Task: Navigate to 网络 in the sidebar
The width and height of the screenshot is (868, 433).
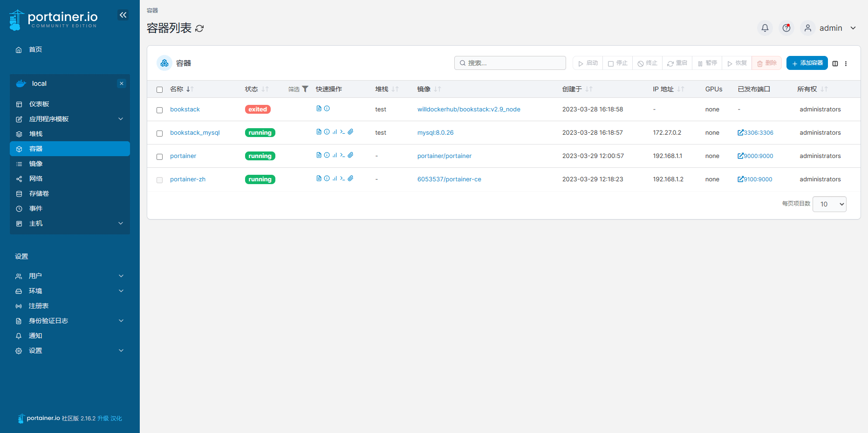Action: (x=36, y=179)
